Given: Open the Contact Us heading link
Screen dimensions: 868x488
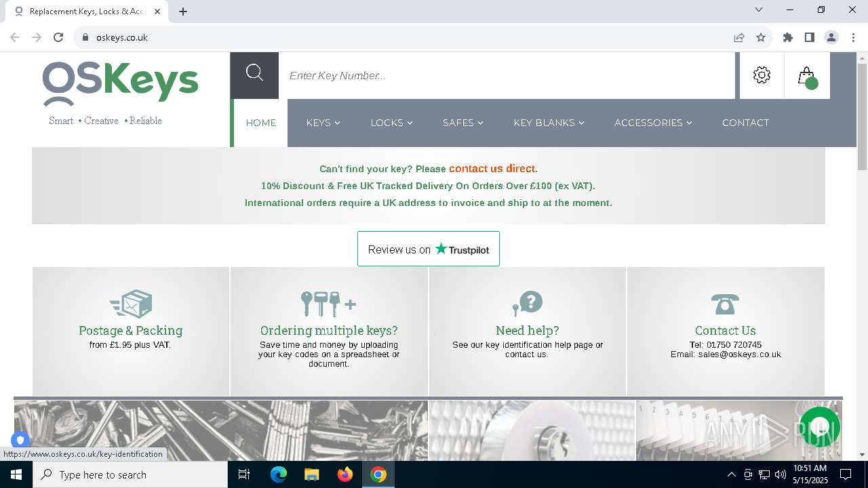Looking at the screenshot, I should tap(725, 331).
